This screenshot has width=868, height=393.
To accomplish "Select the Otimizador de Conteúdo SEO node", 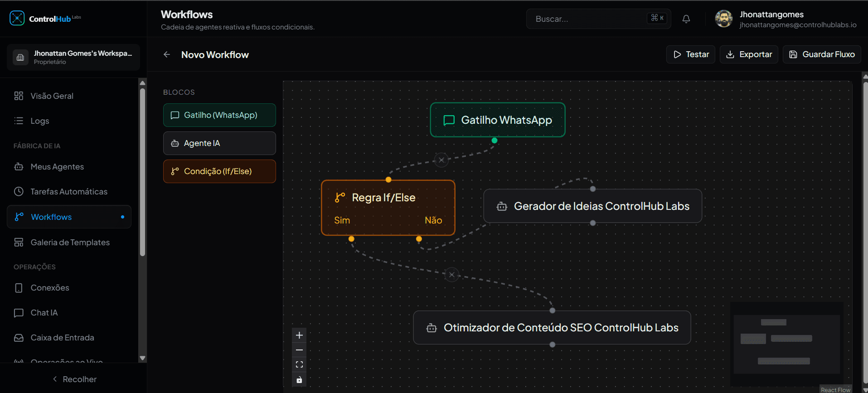I will pyautogui.click(x=552, y=327).
